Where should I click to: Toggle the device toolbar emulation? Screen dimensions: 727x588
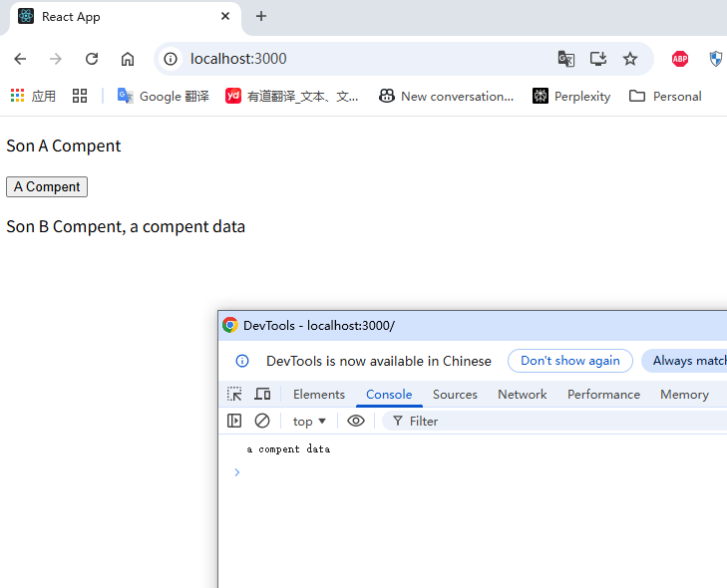[262, 395]
